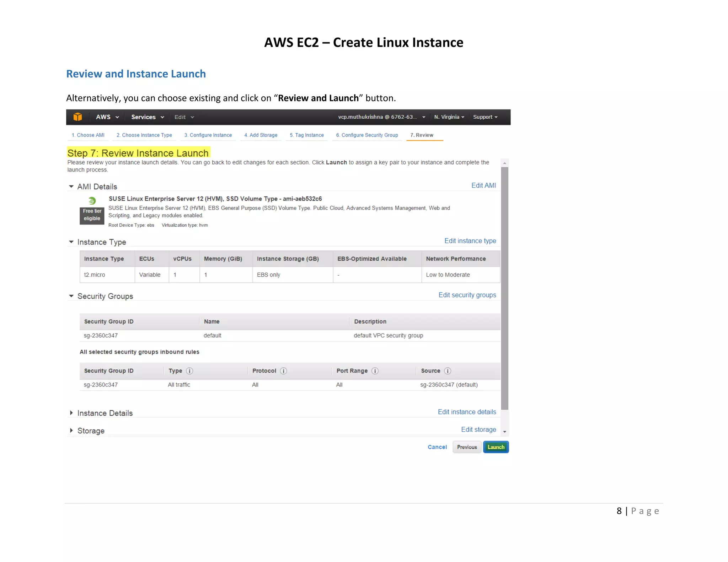Screen dimensions: 728x562
Task: Click the default security group name cell
Action: (x=212, y=335)
